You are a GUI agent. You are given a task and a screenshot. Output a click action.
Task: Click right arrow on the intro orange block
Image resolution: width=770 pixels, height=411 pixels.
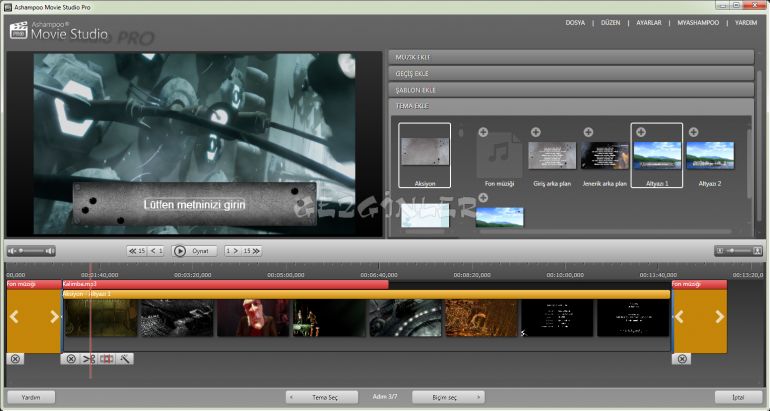point(54,317)
